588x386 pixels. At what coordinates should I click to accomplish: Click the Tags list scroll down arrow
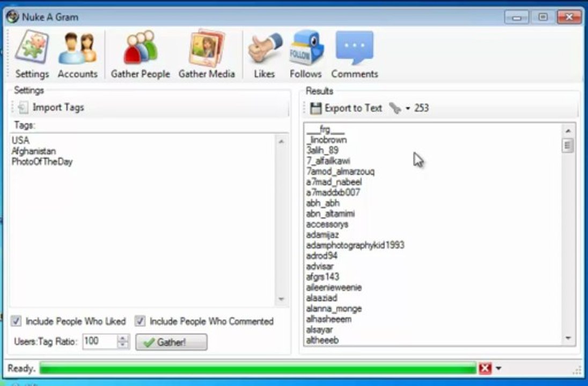[281, 299]
